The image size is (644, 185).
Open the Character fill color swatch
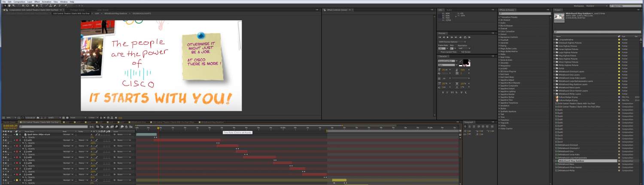pos(465,61)
